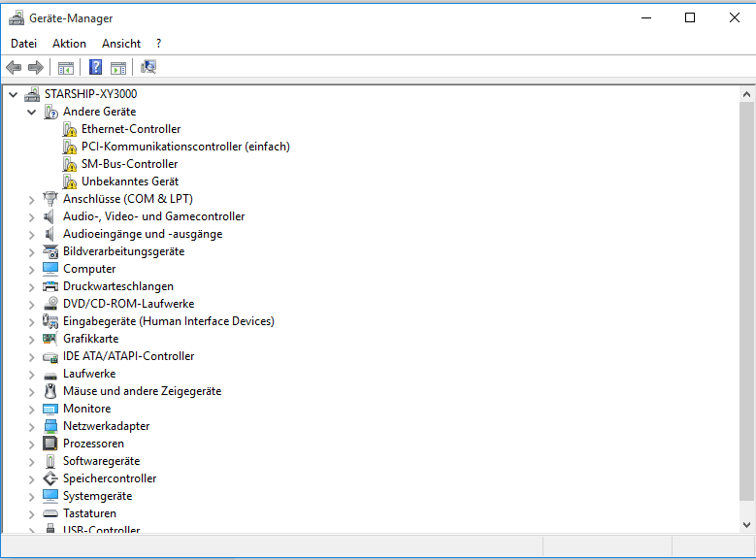Expand Eingabegeräte (Human Interface Devices)

click(32, 322)
